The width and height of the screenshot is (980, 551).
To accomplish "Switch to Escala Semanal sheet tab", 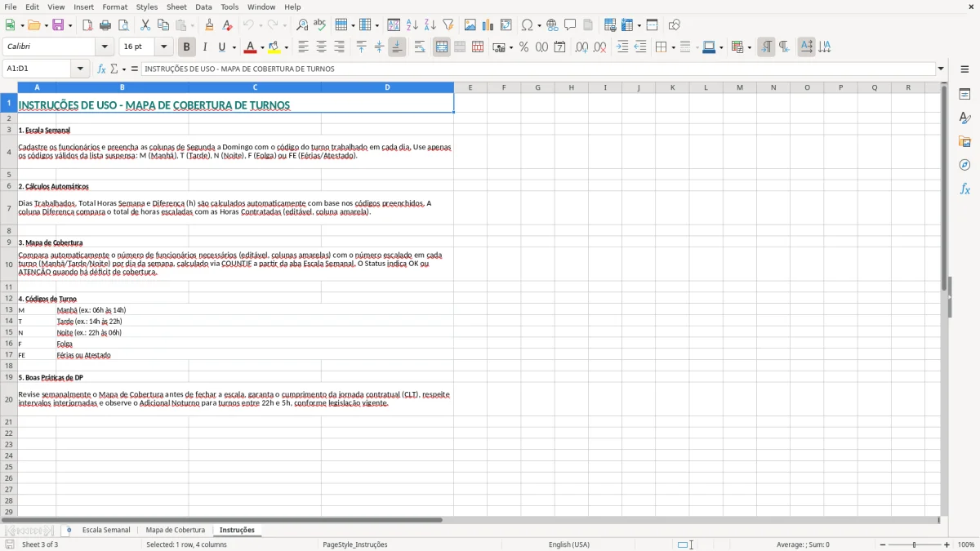I will [x=106, y=531].
